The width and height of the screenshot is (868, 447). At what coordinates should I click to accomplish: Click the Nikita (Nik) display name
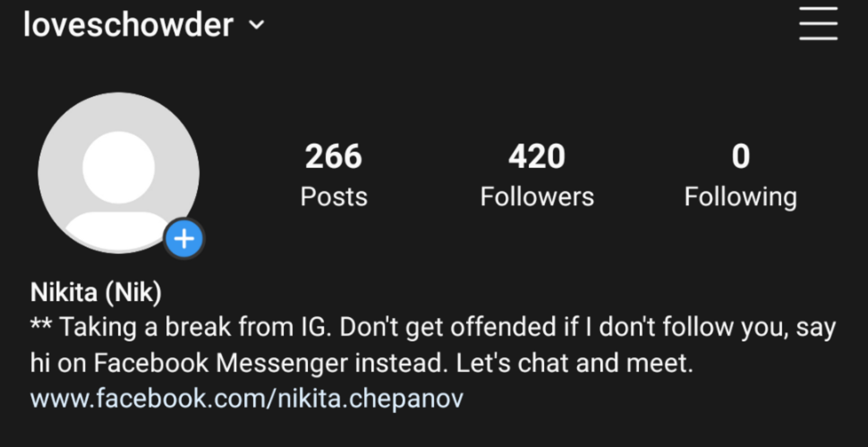point(96,293)
